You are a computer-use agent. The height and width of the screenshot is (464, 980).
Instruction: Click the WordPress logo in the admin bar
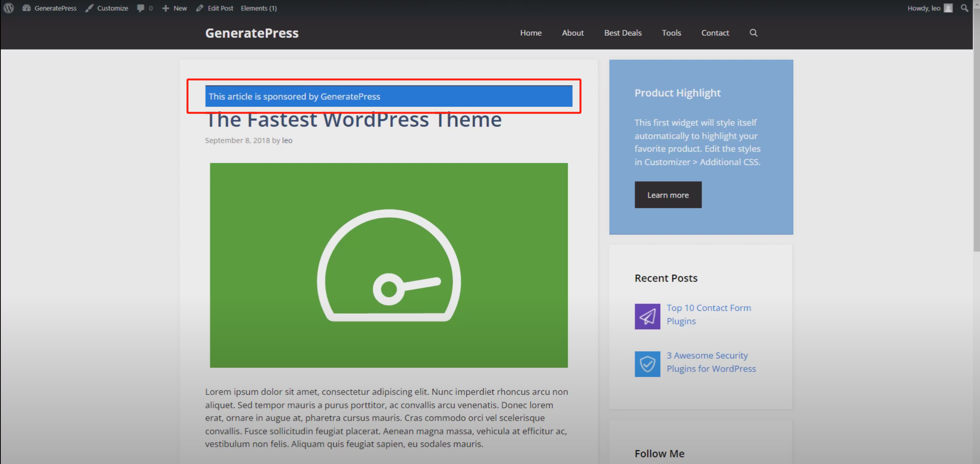click(x=8, y=8)
